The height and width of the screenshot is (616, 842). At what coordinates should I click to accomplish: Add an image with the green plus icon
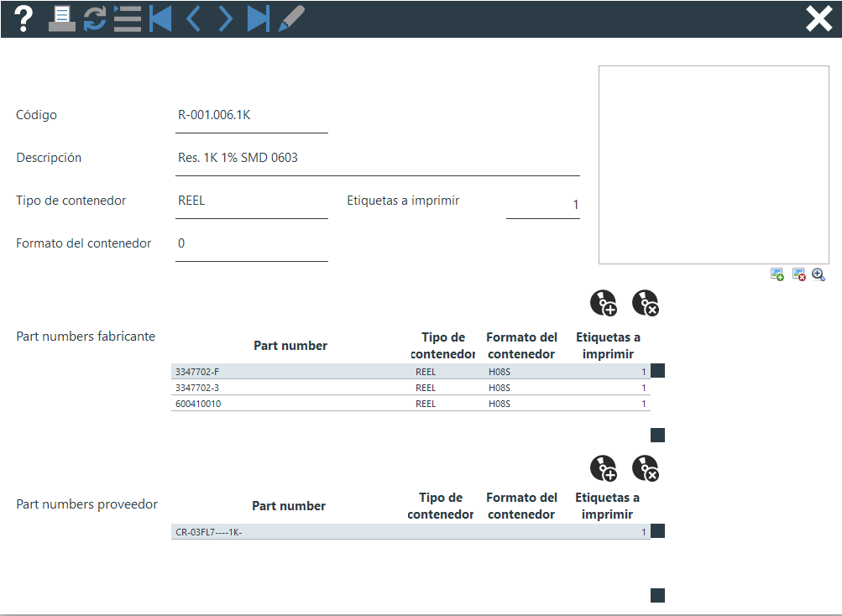777,274
